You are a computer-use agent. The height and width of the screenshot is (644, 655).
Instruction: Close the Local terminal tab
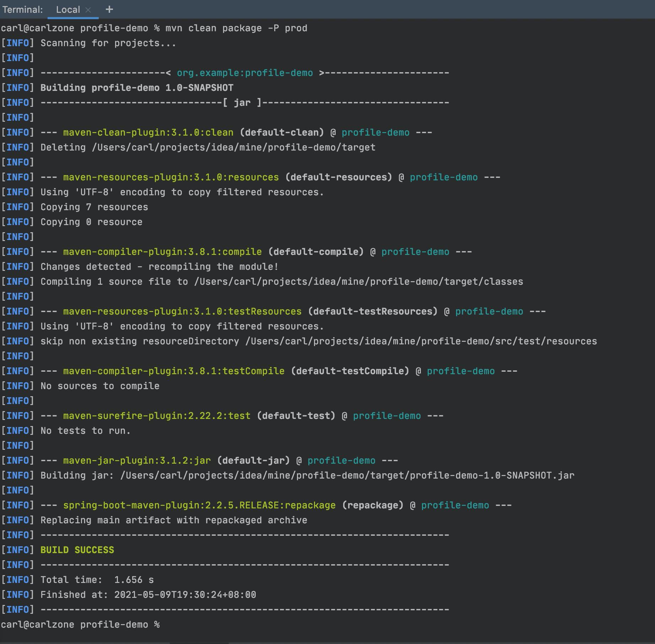point(88,10)
